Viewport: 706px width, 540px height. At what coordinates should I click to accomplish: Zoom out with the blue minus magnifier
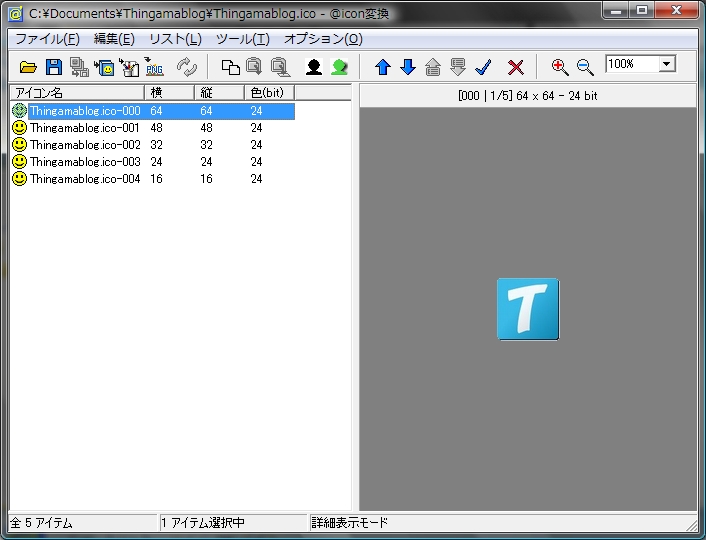[585, 67]
